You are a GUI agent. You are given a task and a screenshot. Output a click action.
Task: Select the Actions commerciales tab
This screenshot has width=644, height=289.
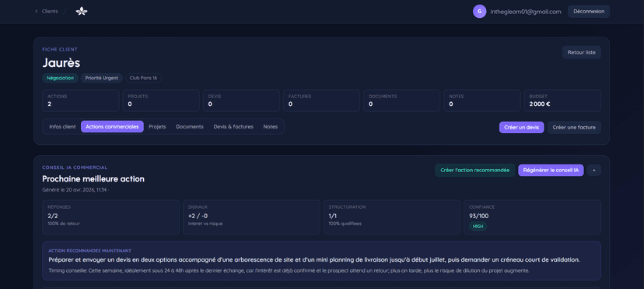coord(112,127)
